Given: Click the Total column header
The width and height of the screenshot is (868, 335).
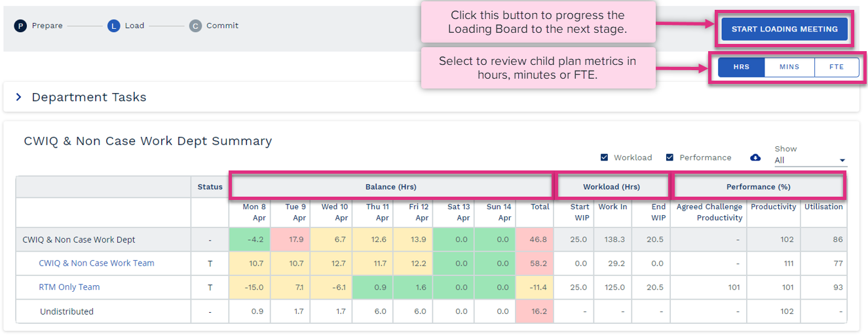Looking at the screenshot, I should pos(535,212).
